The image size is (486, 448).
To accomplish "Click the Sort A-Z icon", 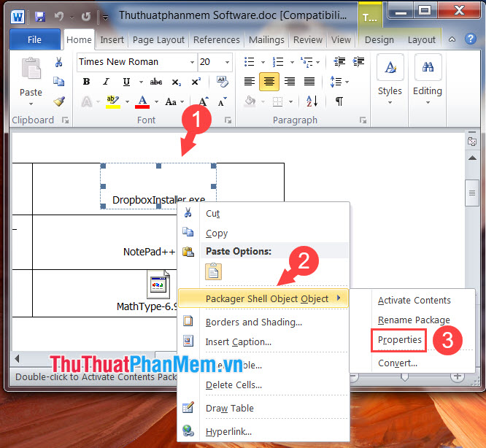I will pos(312,101).
